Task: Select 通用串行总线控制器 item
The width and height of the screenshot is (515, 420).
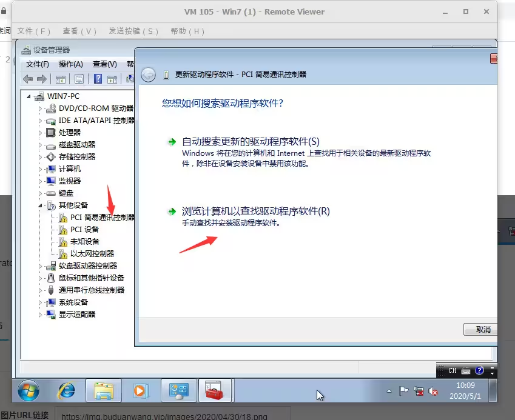Action: [x=92, y=290]
